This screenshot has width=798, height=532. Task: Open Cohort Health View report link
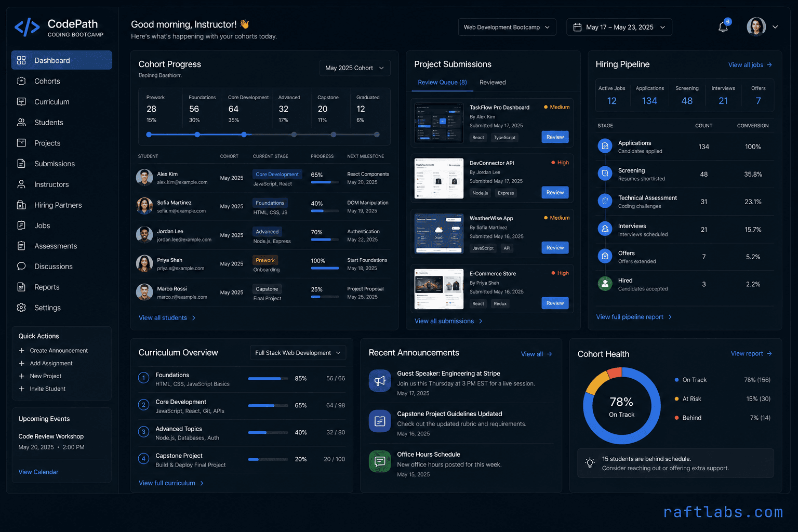(x=751, y=353)
